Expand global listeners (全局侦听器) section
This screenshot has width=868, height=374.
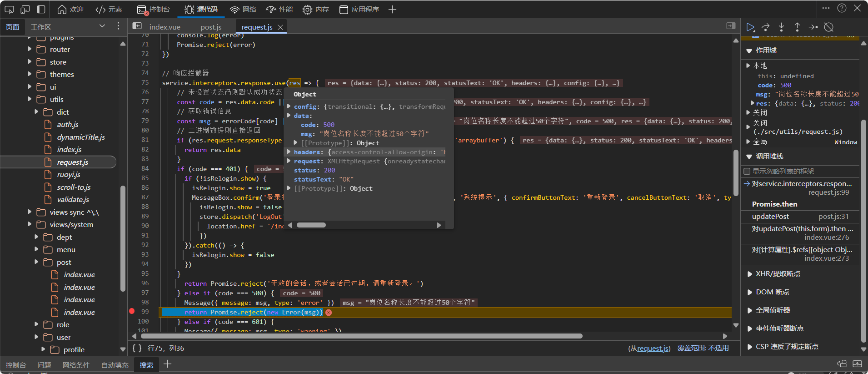pyautogui.click(x=750, y=310)
